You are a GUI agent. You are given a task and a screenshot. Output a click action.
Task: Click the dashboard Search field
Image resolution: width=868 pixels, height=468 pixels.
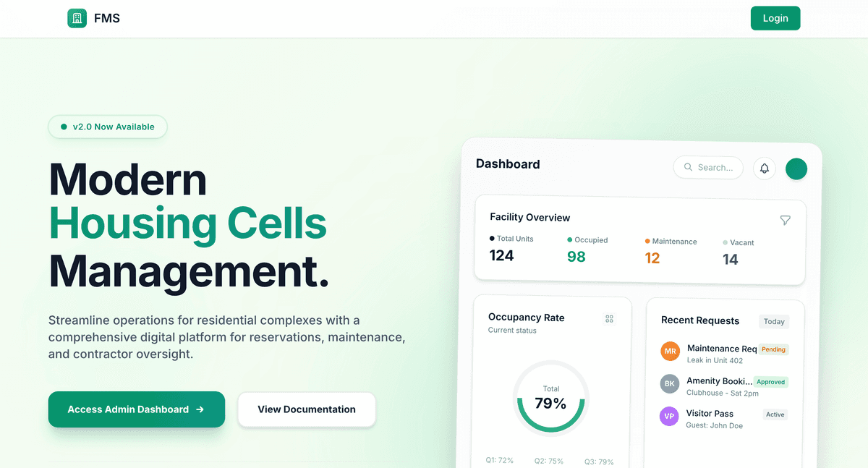(708, 168)
